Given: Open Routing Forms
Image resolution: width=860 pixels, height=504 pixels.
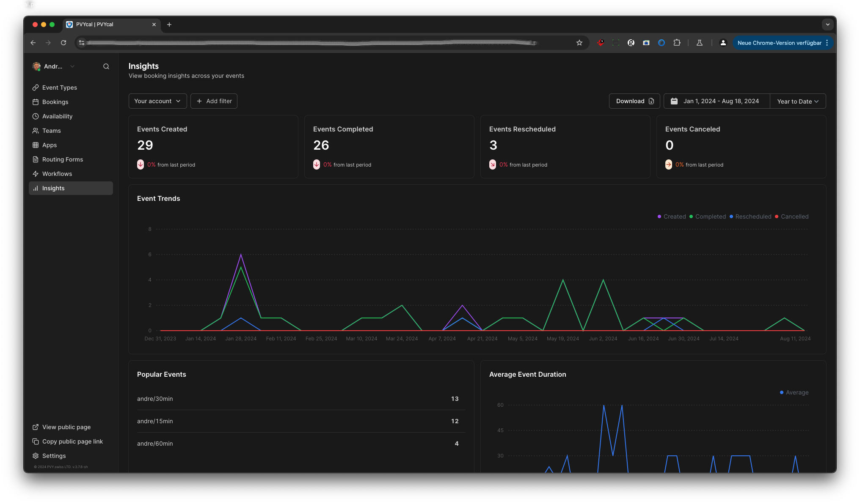Looking at the screenshot, I should [71, 159].
